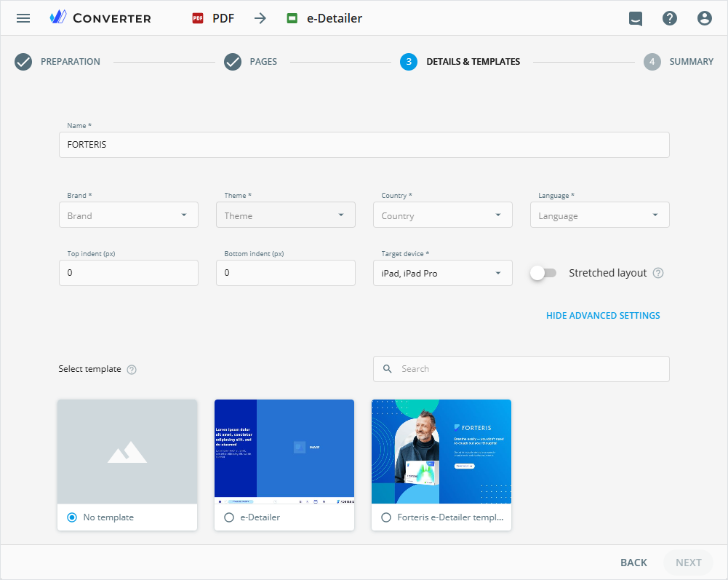Image resolution: width=728 pixels, height=580 pixels.
Task: Click Hide Advanced Settings link
Action: (x=603, y=316)
